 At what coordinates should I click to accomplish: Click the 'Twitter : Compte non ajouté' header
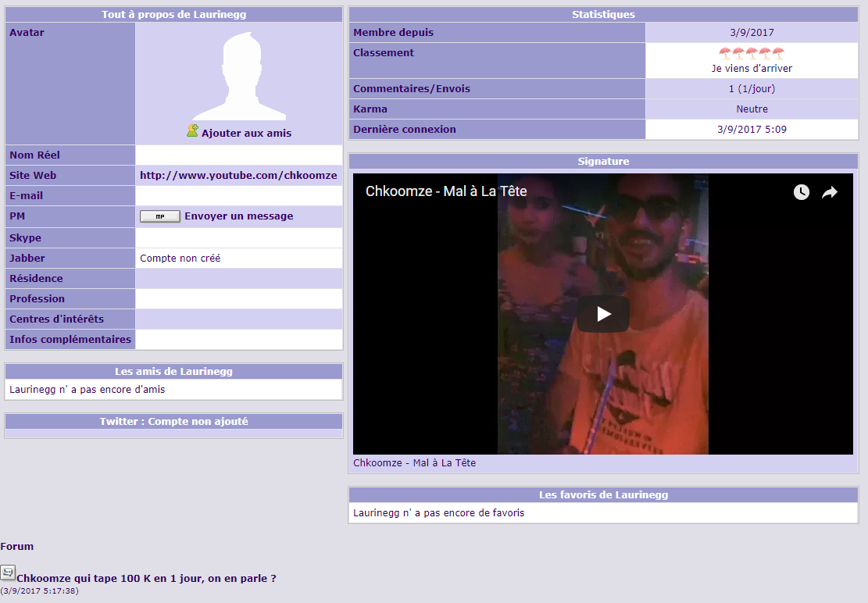click(x=174, y=422)
